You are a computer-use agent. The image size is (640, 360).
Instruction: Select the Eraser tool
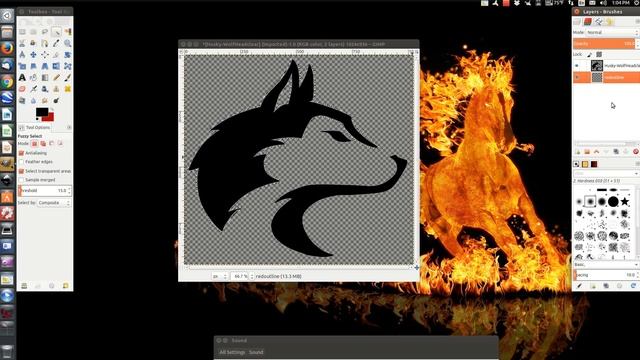pos(22,89)
